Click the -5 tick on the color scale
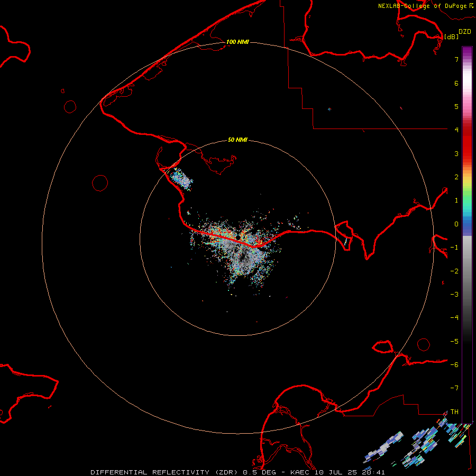476x476 pixels. [x=454, y=342]
